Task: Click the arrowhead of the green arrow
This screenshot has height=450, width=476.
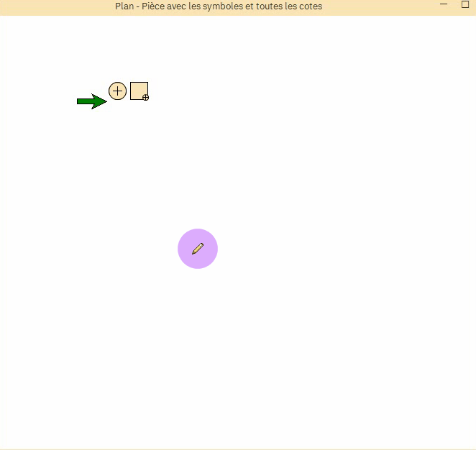Action: (x=101, y=101)
